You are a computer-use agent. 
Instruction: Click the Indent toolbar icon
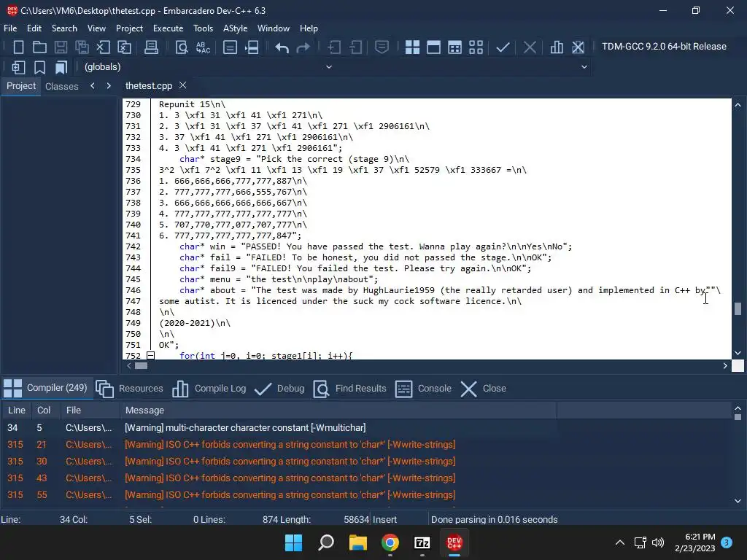tap(334, 47)
